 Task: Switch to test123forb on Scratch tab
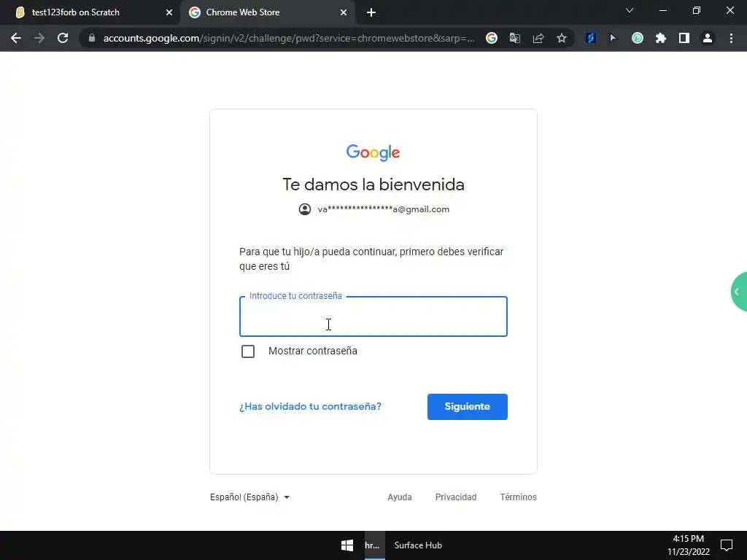90,13
